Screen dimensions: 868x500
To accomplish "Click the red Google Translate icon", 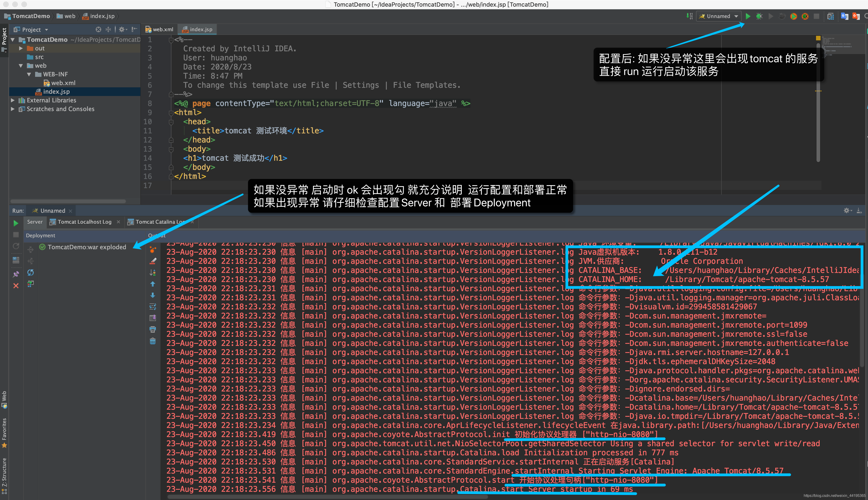I will (x=856, y=16).
